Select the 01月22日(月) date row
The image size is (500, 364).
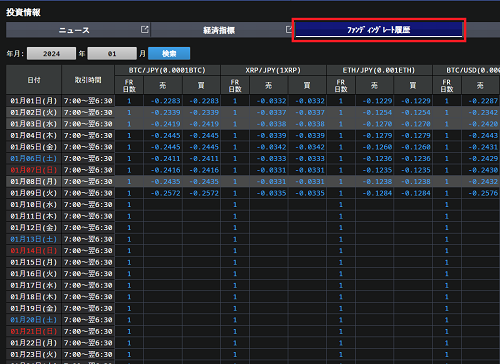coord(34,343)
